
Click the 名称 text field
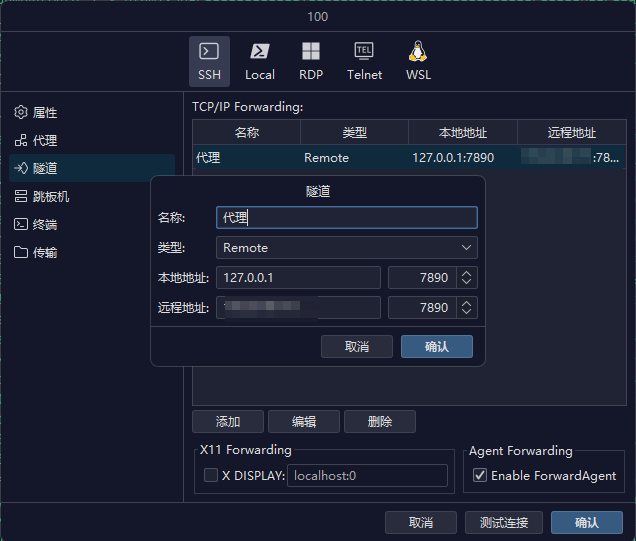[346, 218]
